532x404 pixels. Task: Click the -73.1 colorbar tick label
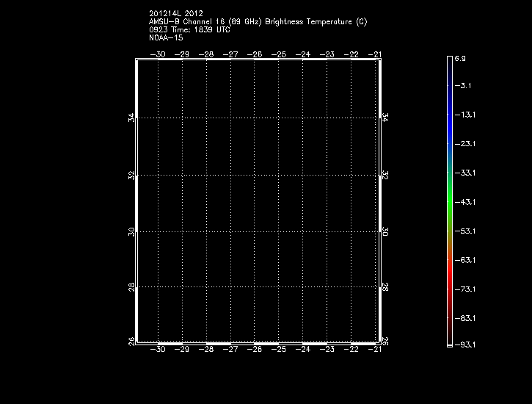pyautogui.click(x=465, y=289)
